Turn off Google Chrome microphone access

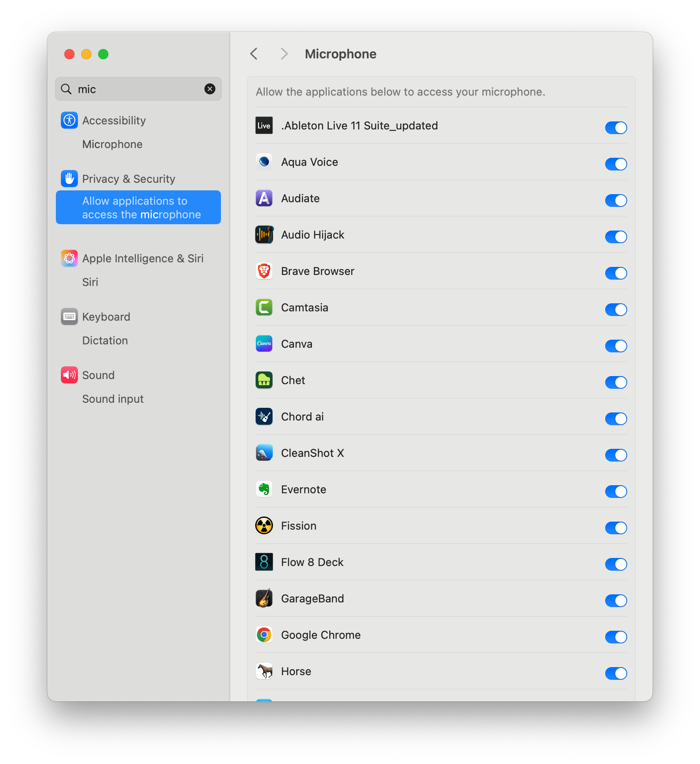[616, 637]
